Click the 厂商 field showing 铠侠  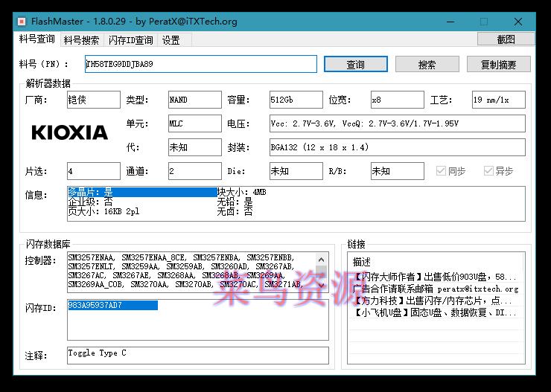94,100
